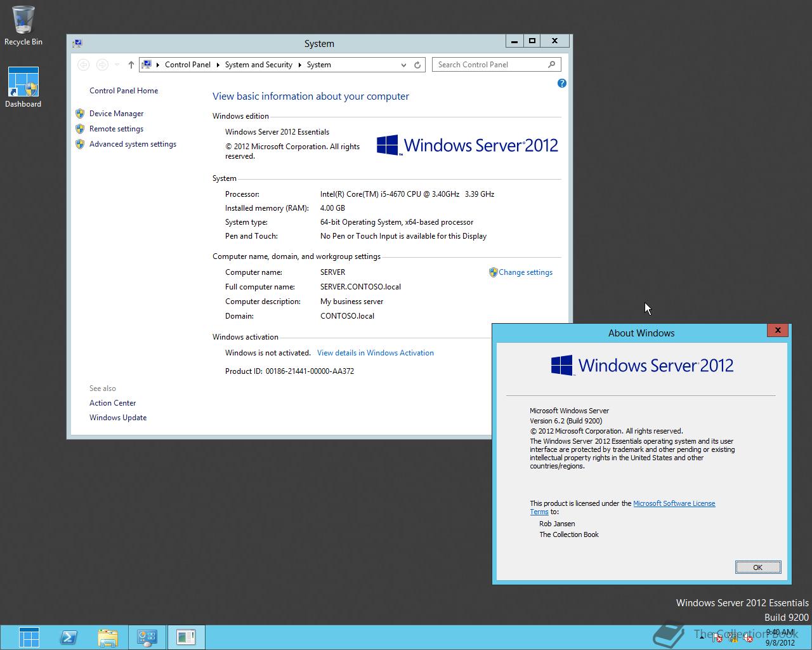The height and width of the screenshot is (650, 812).
Task: Click the SERVER.CONTOSO.local full computer name
Action: [360, 287]
